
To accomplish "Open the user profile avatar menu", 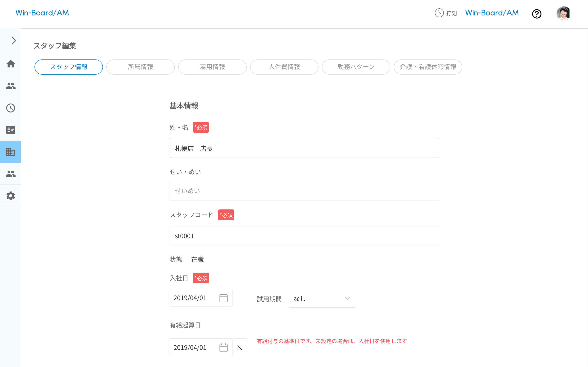I will point(563,13).
